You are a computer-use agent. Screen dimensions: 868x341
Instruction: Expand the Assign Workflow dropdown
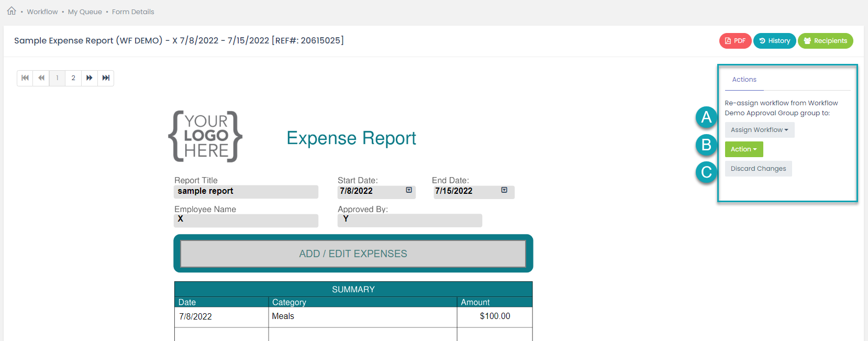click(760, 130)
